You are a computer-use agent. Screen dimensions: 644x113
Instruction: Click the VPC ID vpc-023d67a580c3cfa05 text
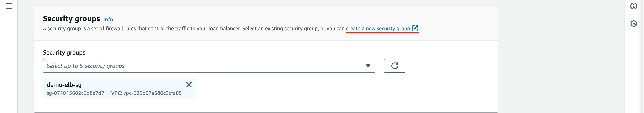point(146,93)
